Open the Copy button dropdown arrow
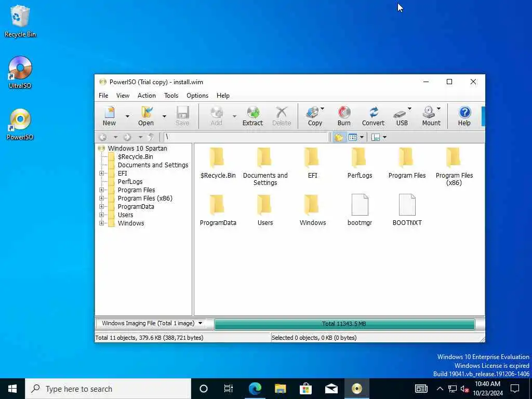This screenshot has width=532, height=399. [322, 109]
